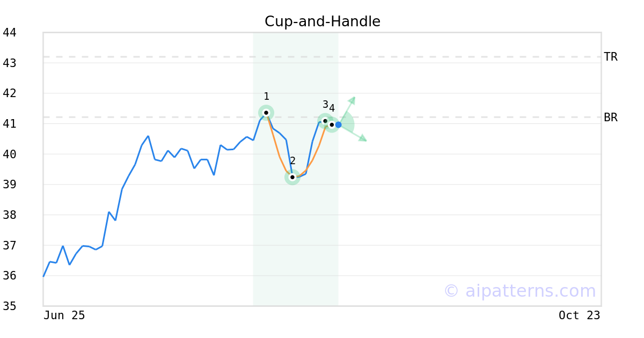Click pattern point 1 marker at the peak

[x=266, y=113]
